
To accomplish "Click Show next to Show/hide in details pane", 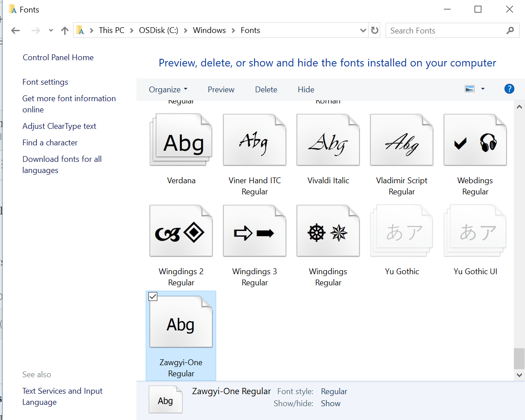I will pos(330,403).
